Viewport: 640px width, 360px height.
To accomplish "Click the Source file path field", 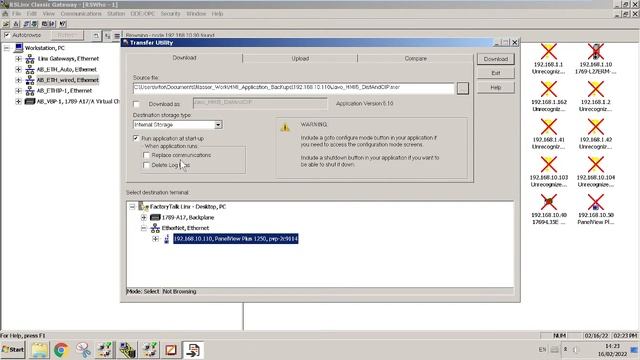I will [x=293, y=88].
